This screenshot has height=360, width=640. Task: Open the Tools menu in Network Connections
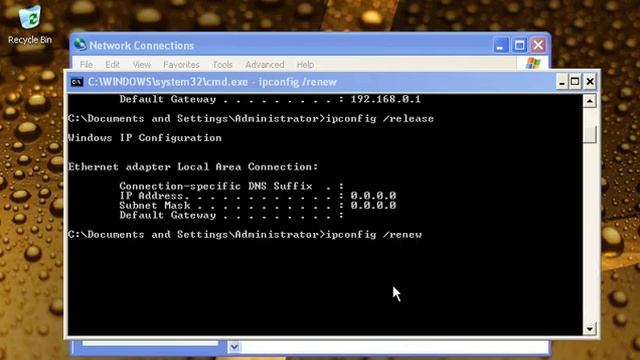[x=222, y=64]
